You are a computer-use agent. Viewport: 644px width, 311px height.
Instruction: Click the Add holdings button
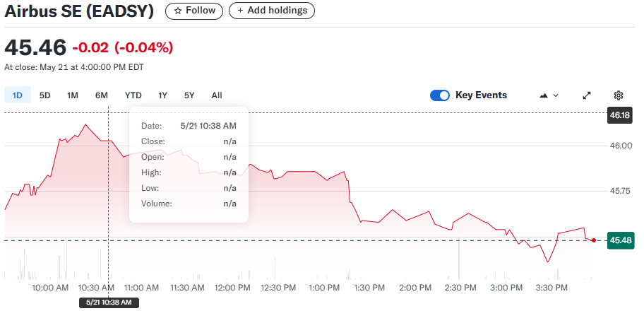[271, 11]
